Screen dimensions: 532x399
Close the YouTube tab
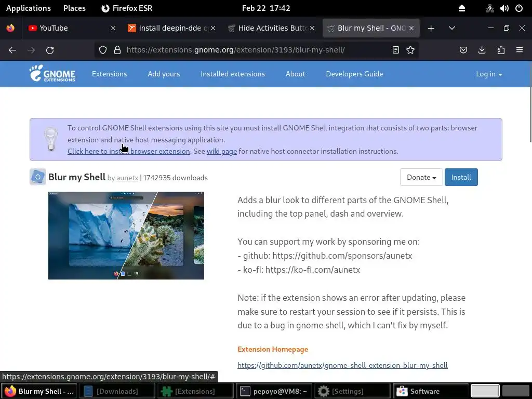(113, 28)
